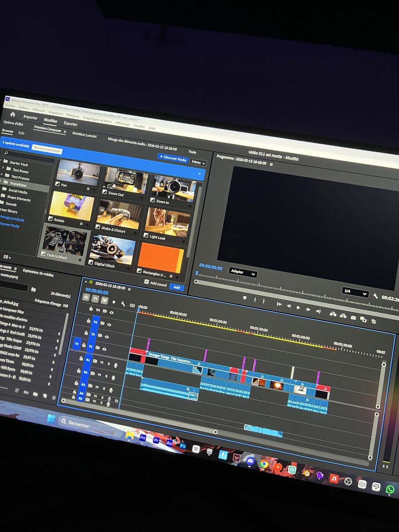Click the Discover Packs button
Image resolution: width=399 pixels, height=532 pixels.
coord(173,159)
